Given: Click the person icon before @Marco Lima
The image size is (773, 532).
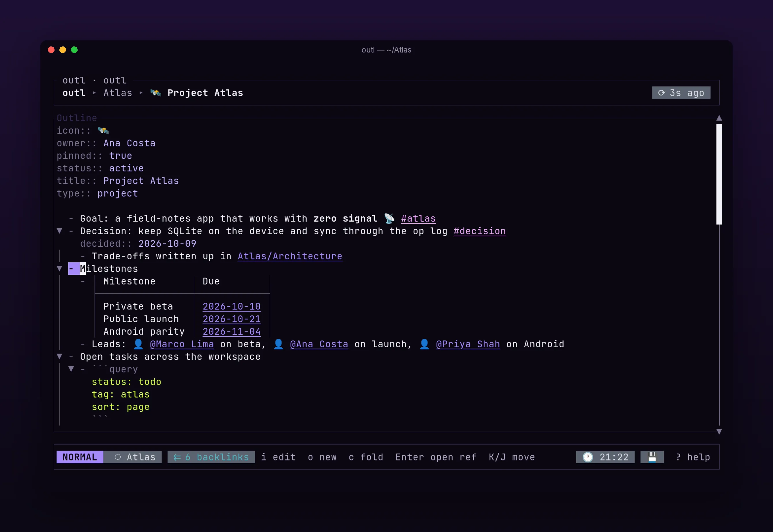Looking at the screenshot, I should 138,344.
